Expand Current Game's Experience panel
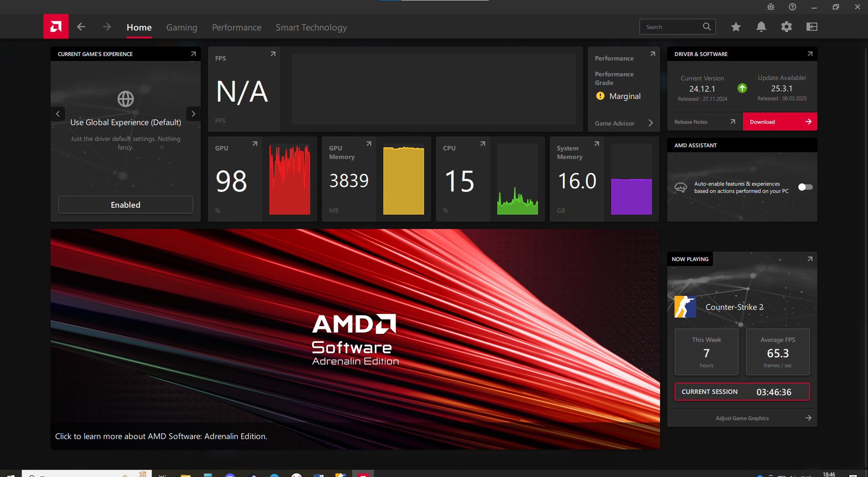Image resolution: width=868 pixels, height=477 pixels. [x=193, y=54]
